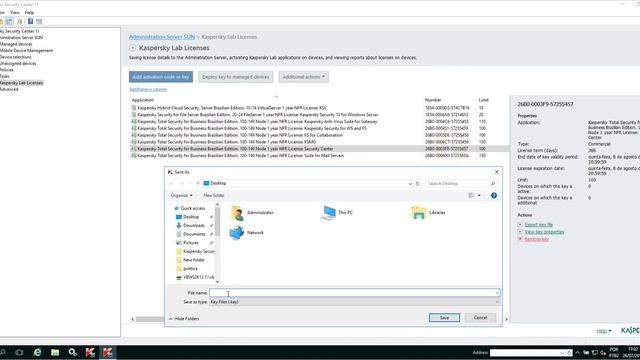Change view layout icon in Save As
The image size is (640, 360).
click(471, 196)
